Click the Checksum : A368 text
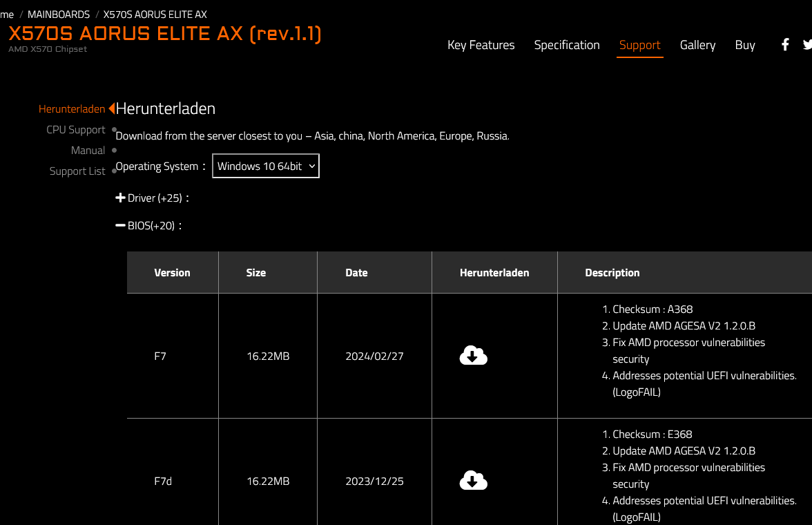The image size is (812, 525). pyautogui.click(x=652, y=309)
